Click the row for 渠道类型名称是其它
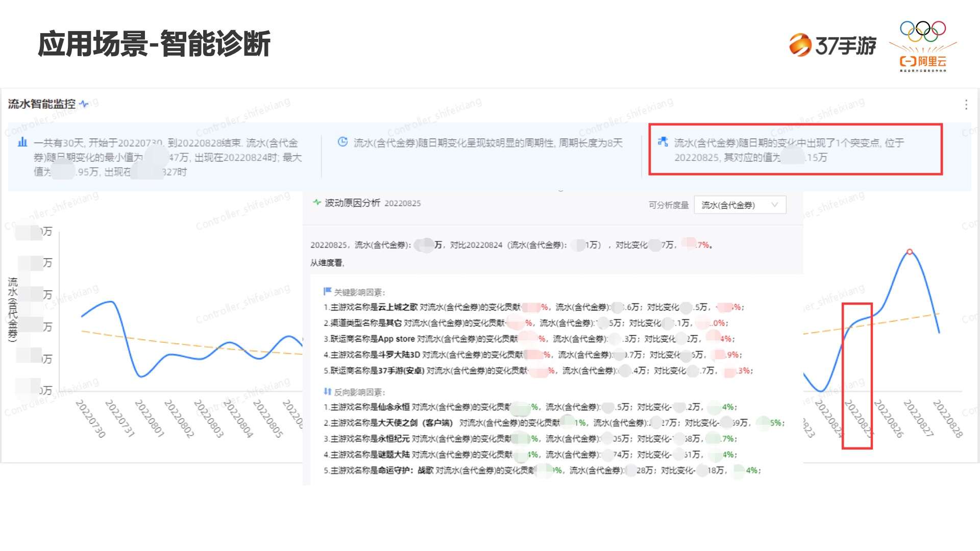Viewport: 980px width, 551px height. (526, 323)
